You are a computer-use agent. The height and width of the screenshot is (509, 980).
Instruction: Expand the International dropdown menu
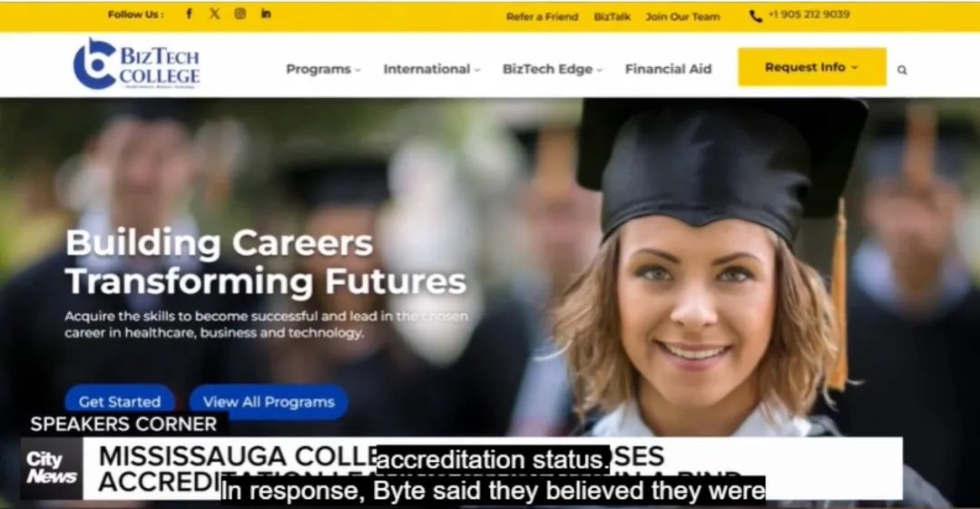(431, 69)
